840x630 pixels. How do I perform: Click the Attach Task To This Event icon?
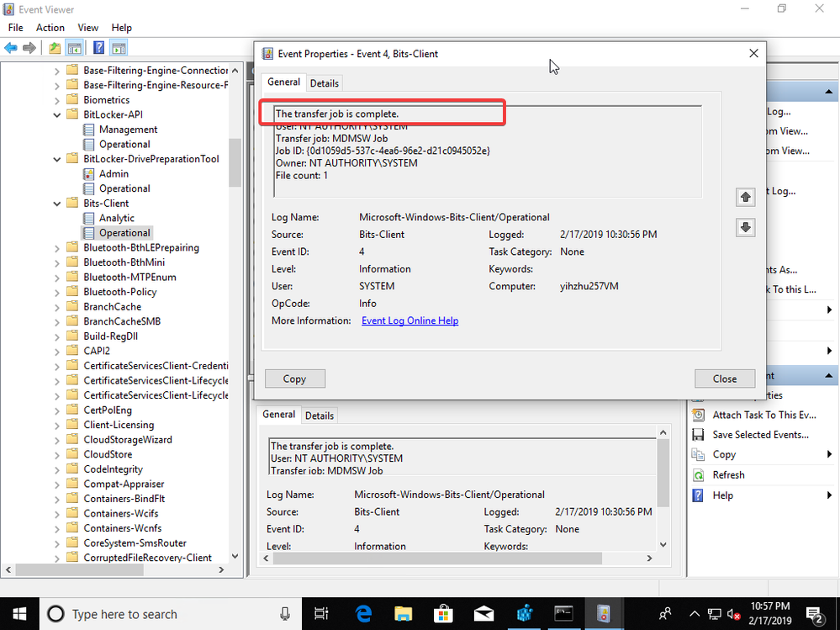point(698,415)
